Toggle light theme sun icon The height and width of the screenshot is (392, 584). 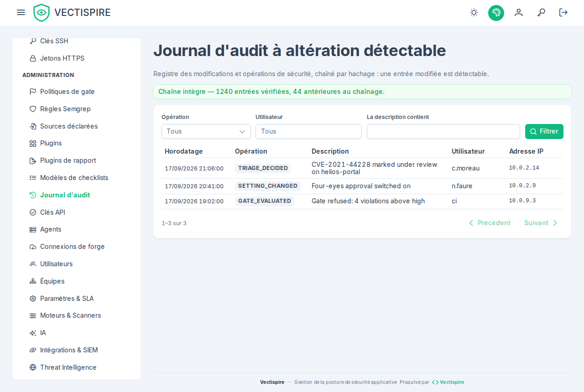[x=474, y=13]
